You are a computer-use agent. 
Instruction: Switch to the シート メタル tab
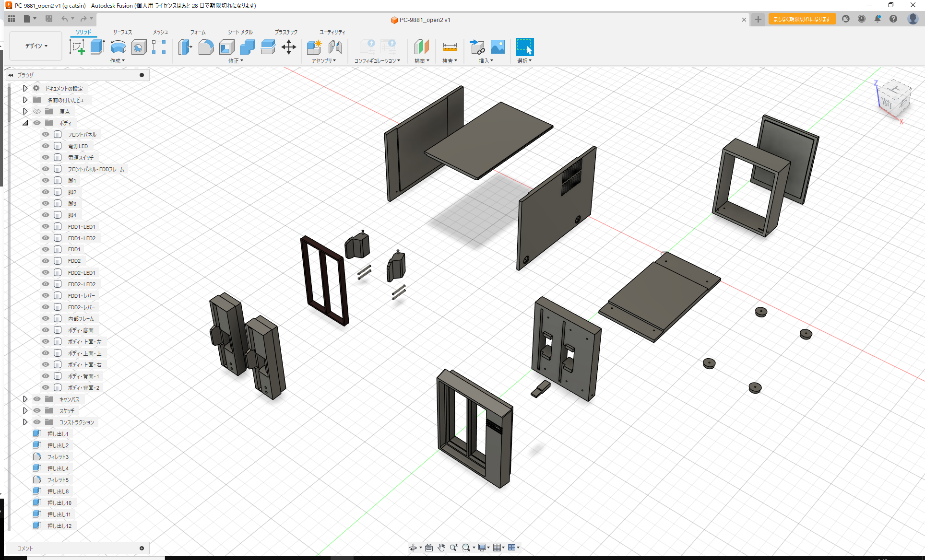(x=239, y=32)
